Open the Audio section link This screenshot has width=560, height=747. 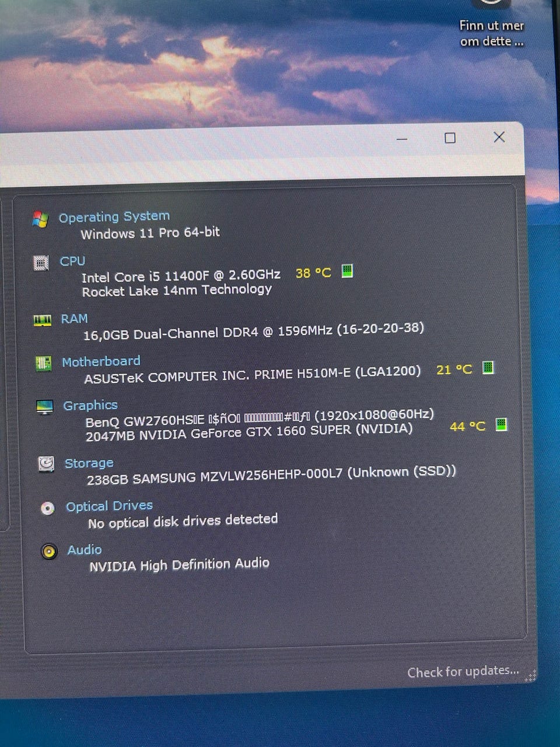click(x=85, y=550)
